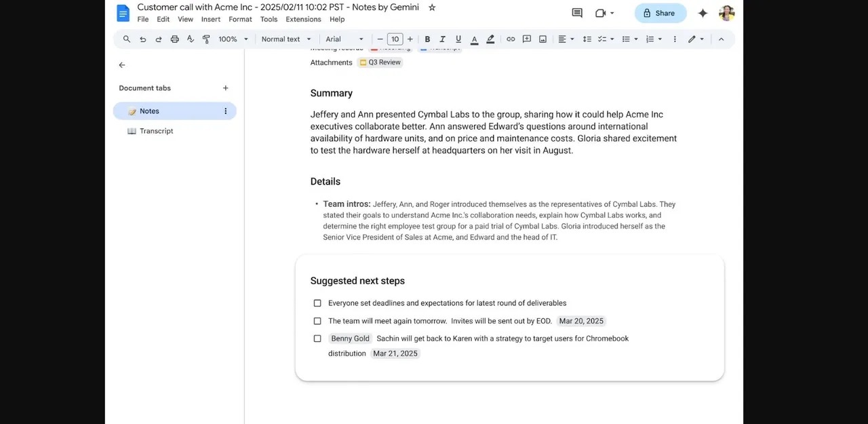Insert an image
The image size is (868, 424).
[542, 39]
